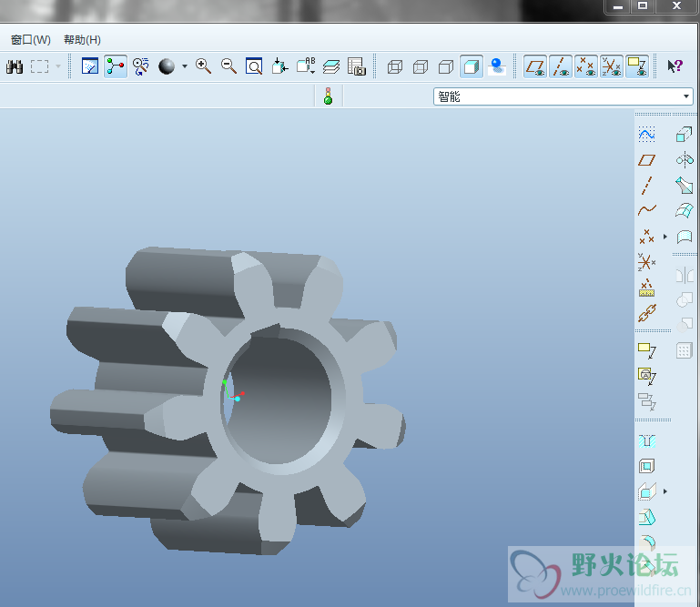Click the datum axis tool
This screenshot has height=607, width=700.
[x=646, y=186]
